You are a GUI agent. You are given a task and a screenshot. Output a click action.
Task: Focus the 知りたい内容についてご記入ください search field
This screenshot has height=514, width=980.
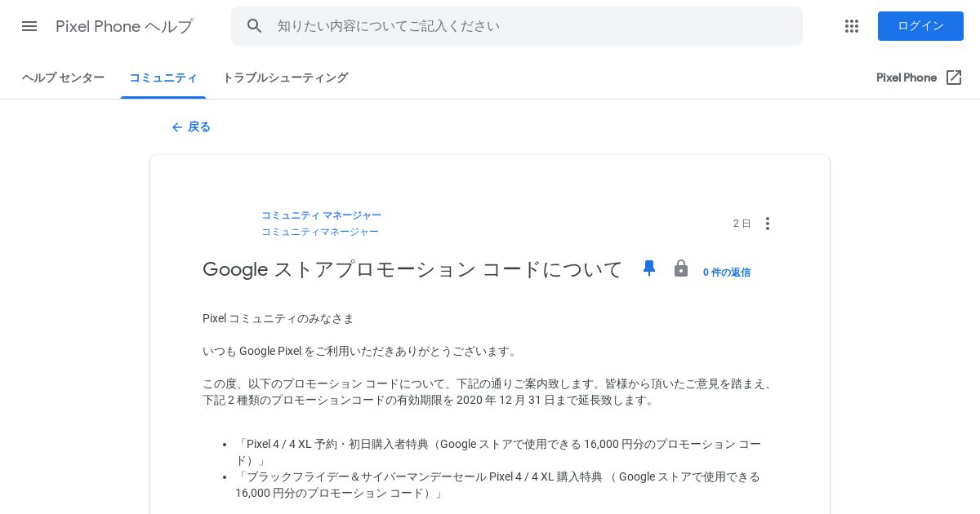tap(517, 26)
